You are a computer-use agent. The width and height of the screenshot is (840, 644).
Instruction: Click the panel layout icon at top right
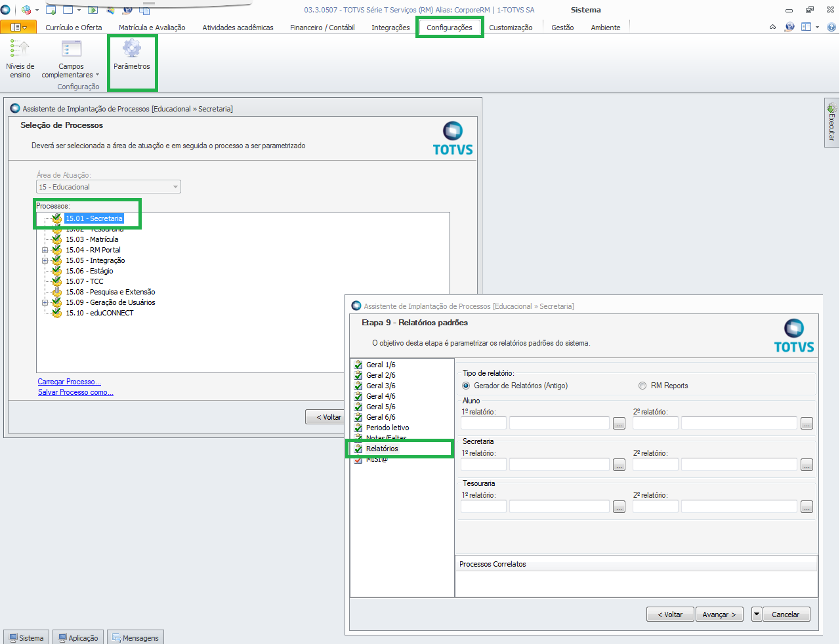(x=807, y=27)
